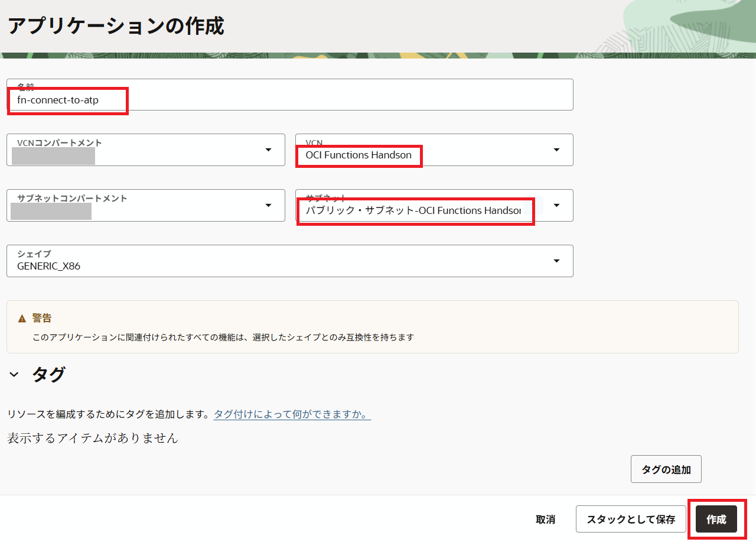Click the タグ section heading

[48, 375]
